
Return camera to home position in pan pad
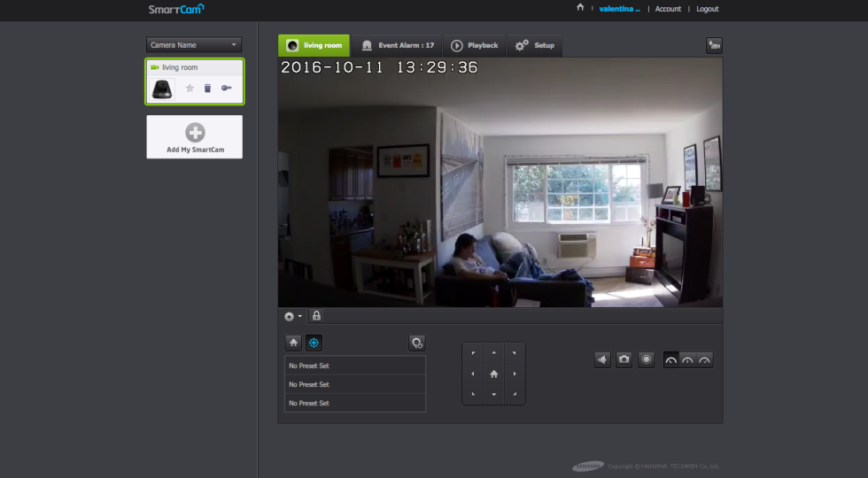pos(493,374)
